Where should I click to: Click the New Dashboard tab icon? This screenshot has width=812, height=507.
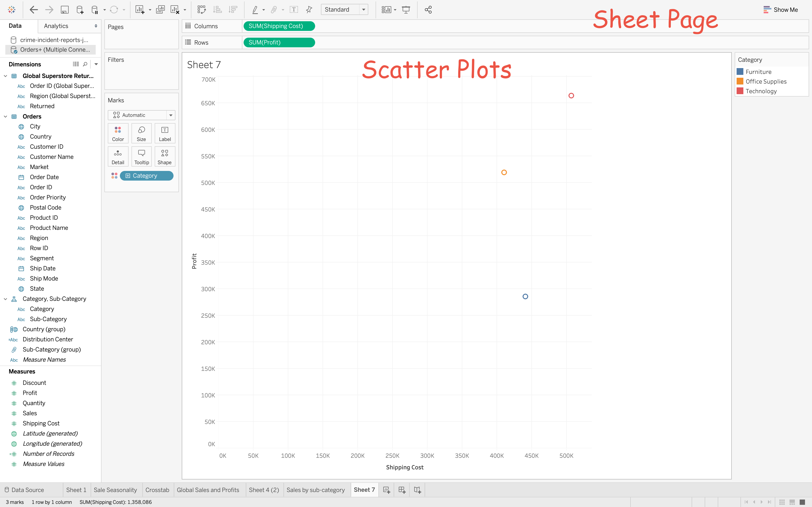pos(402,490)
